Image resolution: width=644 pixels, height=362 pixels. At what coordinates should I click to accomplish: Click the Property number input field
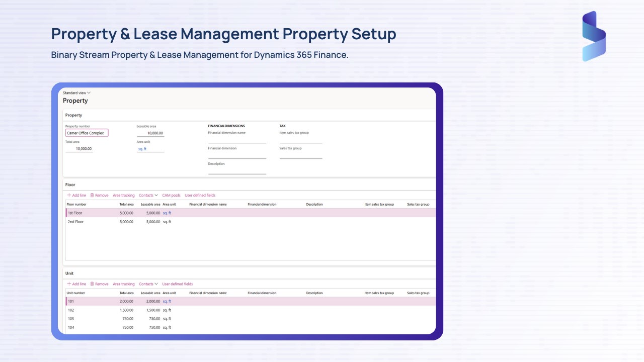[x=87, y=133]
